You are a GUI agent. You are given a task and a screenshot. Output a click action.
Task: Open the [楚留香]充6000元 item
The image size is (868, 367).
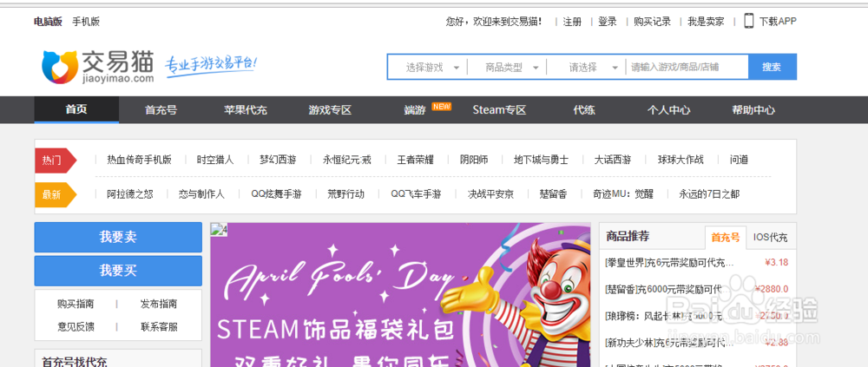pos(698,289)
